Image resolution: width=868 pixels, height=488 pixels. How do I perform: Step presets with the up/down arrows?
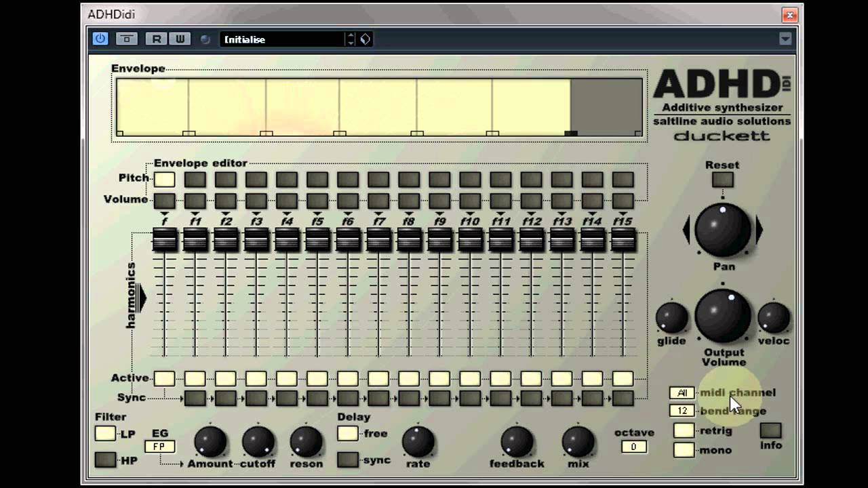(x=351, y=39)
